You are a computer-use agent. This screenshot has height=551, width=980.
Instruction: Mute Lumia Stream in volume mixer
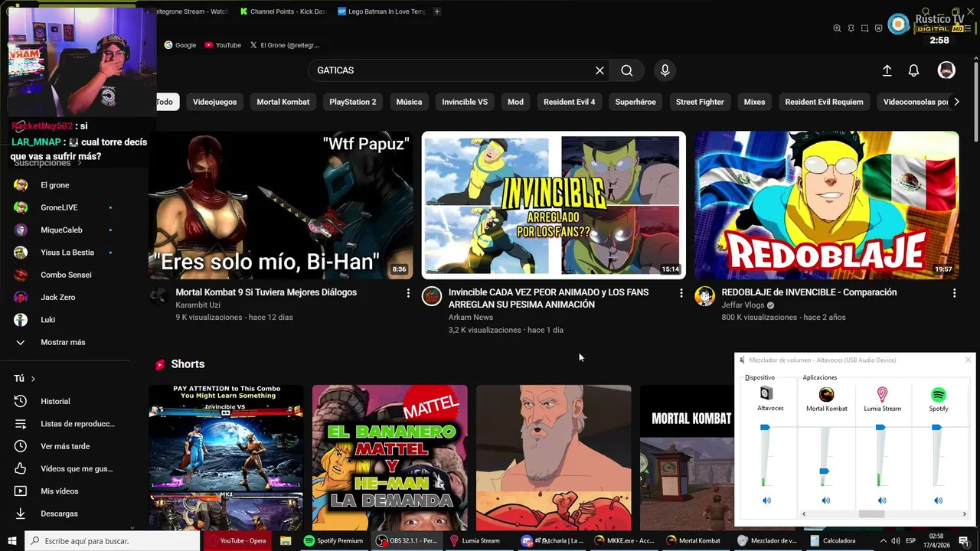[882, 500]
